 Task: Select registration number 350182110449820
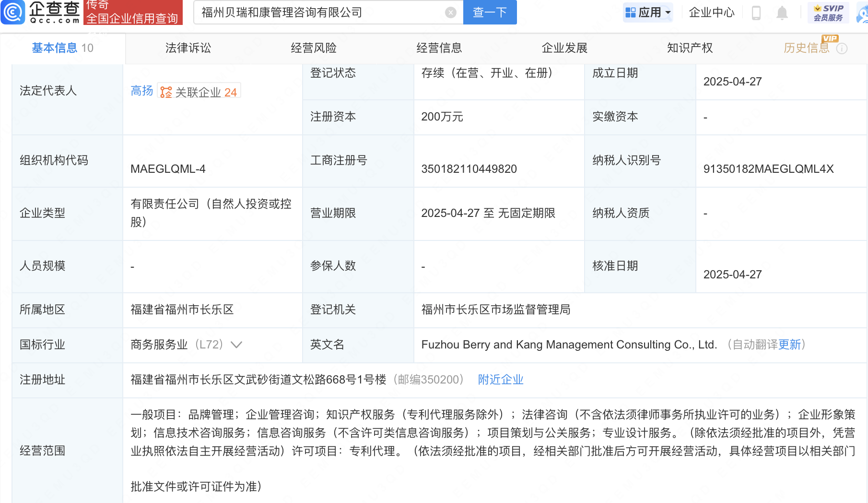point(469,169)
